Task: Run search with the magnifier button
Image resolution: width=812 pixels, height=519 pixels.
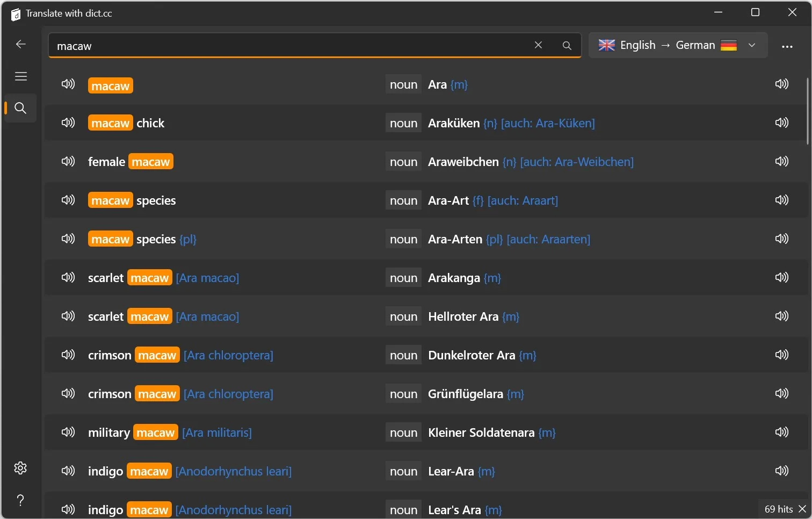Action: pyautogui.click(x=567, y=46)
